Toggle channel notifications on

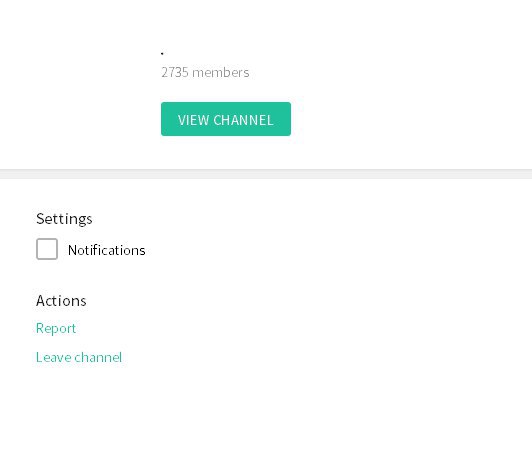47,249
